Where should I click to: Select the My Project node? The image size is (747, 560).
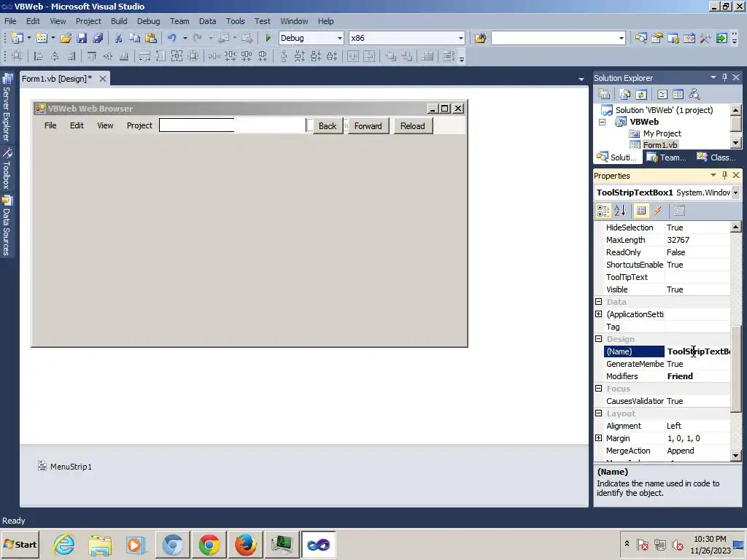[662, 133]
